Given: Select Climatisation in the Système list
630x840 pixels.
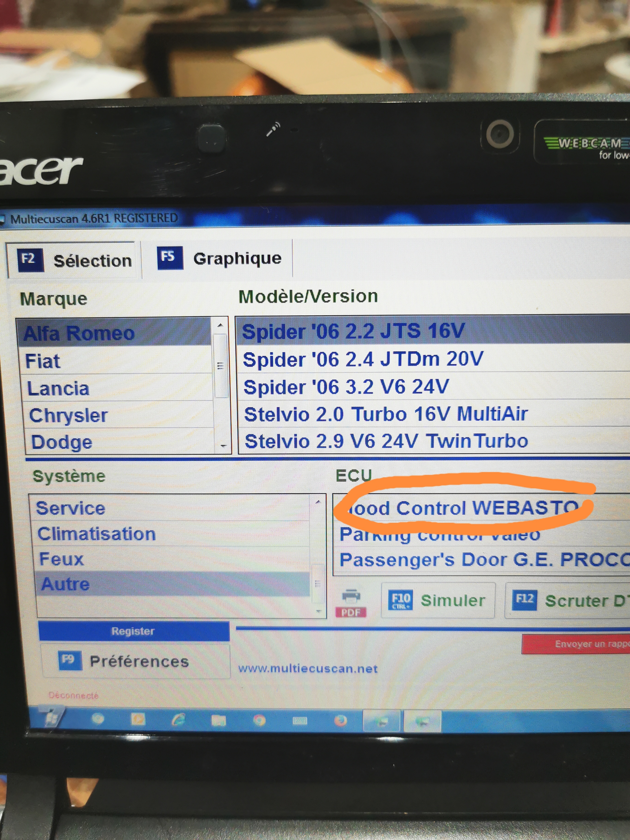Looking at the screenshot, I should pos(97,534).
